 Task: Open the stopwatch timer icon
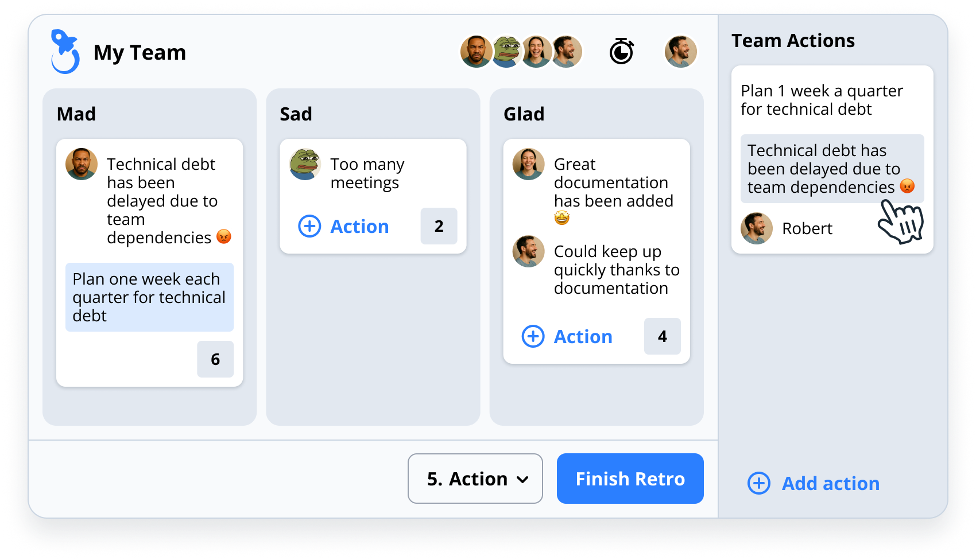(622, 51)
